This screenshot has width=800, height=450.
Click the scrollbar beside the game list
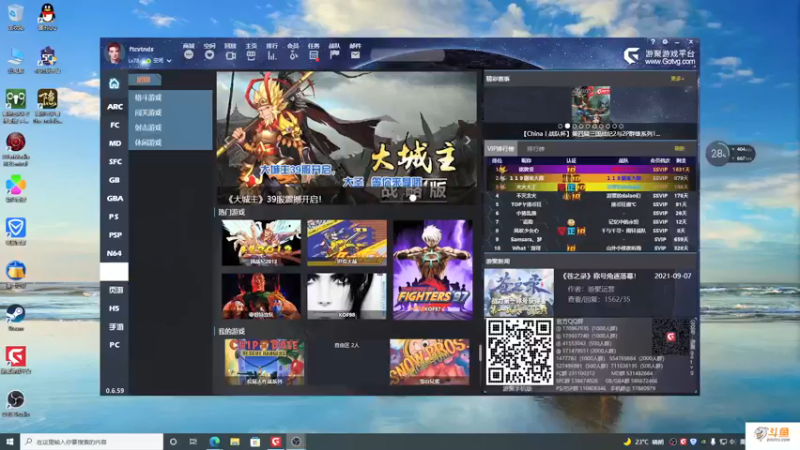point(480,353)
